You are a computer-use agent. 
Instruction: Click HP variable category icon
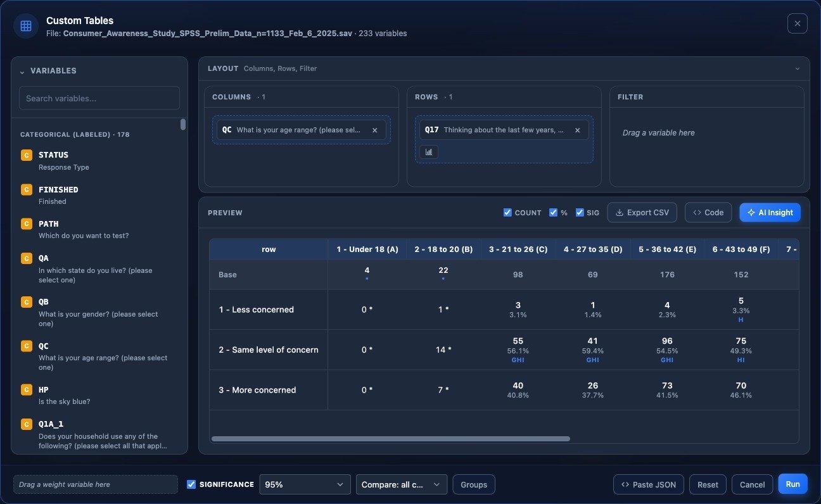click(x=26, y=389)
